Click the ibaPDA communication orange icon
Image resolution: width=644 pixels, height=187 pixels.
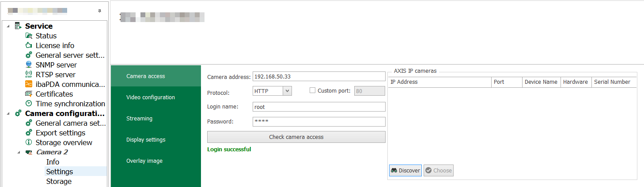point(29,84)
